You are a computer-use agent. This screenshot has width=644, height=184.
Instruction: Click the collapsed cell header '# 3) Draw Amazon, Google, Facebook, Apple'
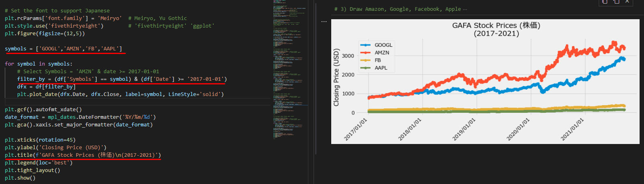point(397,9)
